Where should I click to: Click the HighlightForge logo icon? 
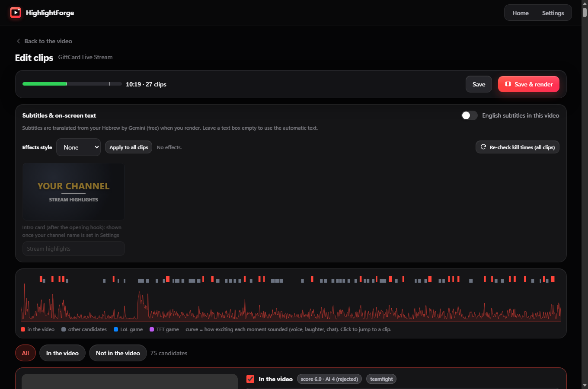[x=16, y=13]
